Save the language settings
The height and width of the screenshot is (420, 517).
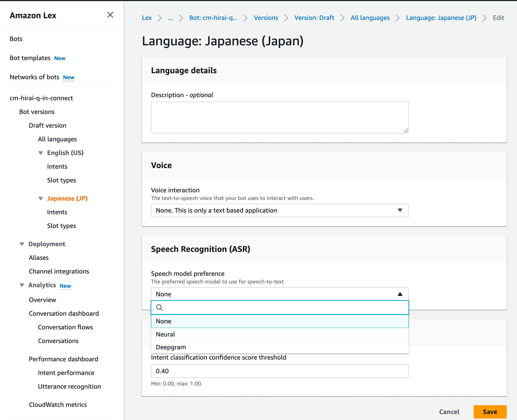click(490, 412)
